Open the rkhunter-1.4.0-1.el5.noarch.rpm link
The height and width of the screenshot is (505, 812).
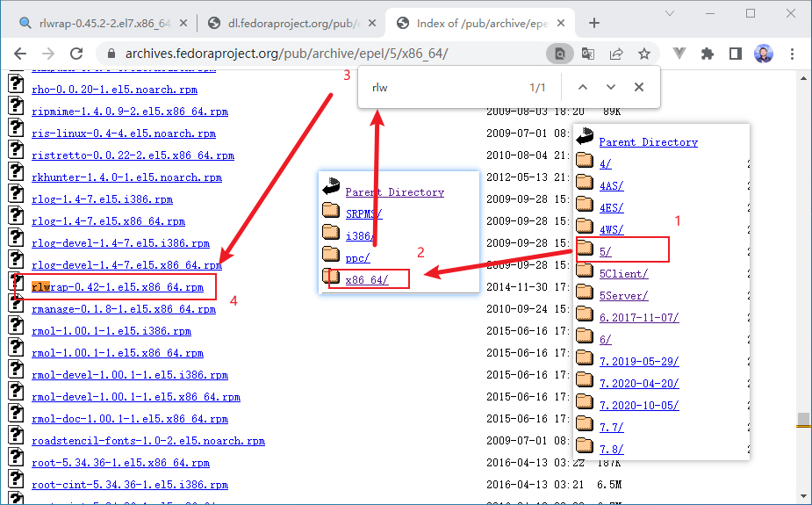pyautogui.click(x=126, y=177)
